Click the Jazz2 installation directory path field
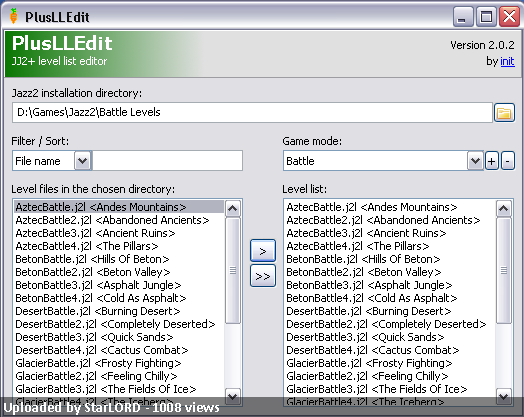 pyautogui.click(x=252, y=113)
